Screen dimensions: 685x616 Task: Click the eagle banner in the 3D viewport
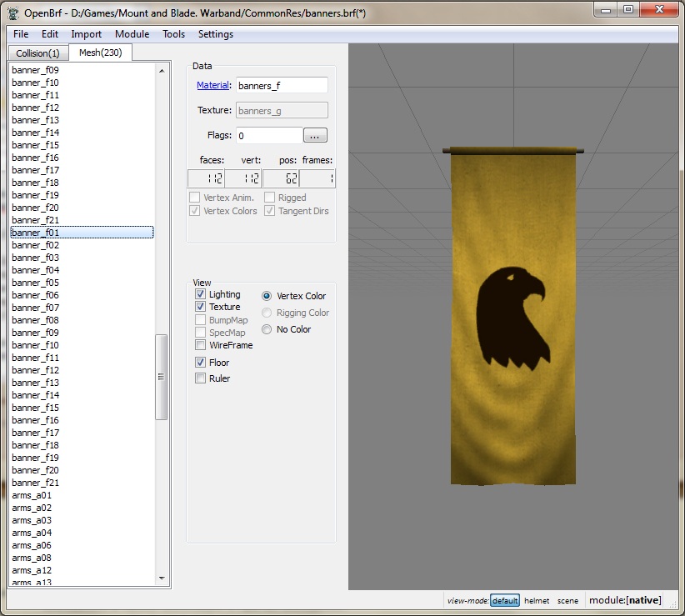pos(512,316)
